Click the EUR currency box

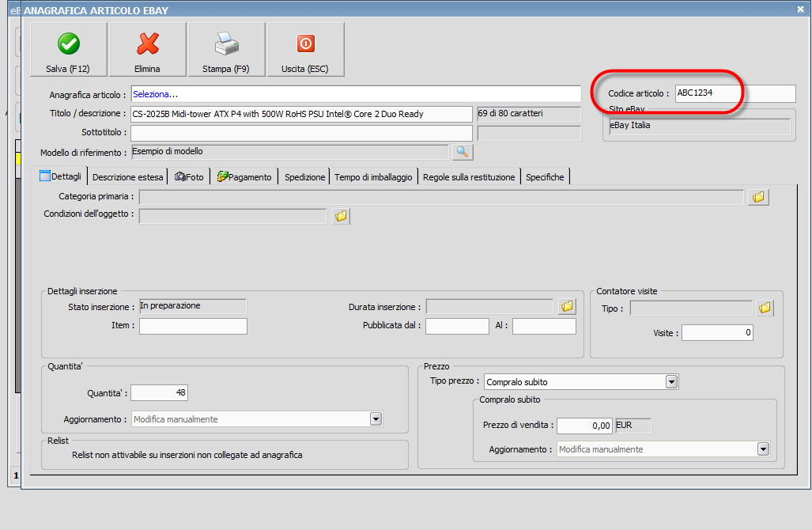633,426
